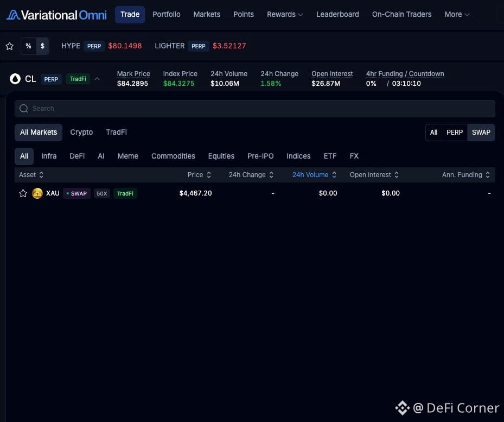The image size is (504, 422).
Task: Click the XAU price $4,467.20
Action: coord(195,193)
